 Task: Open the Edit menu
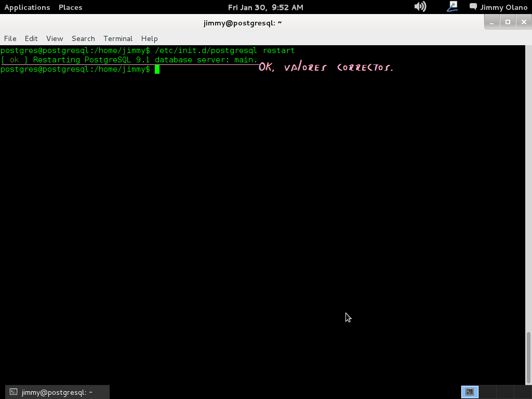pyautogui.click(x=31, y=38)
